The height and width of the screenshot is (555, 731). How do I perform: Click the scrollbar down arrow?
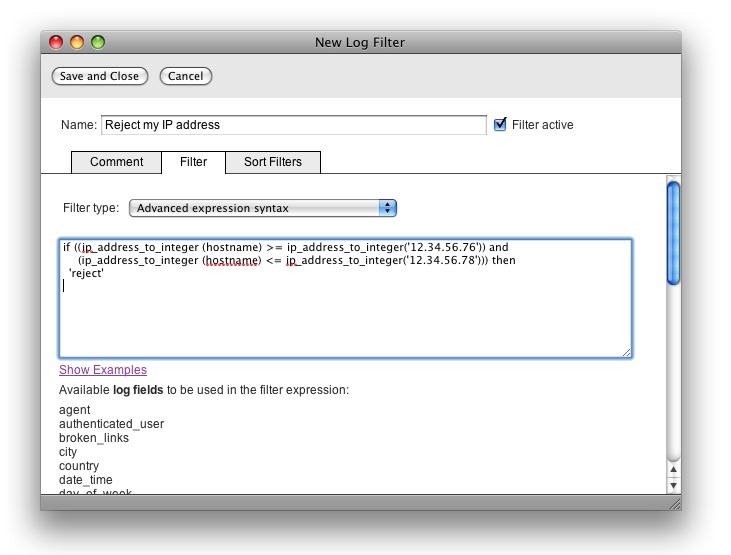pyautogui.click(x=673, y=485)
